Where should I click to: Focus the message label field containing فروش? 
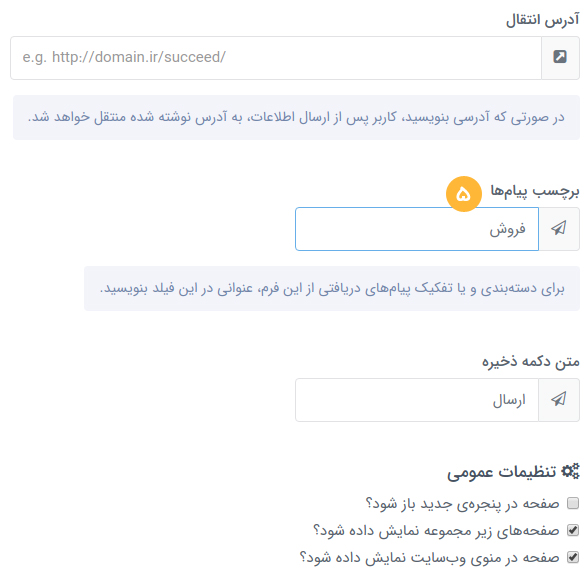point(417,229)
